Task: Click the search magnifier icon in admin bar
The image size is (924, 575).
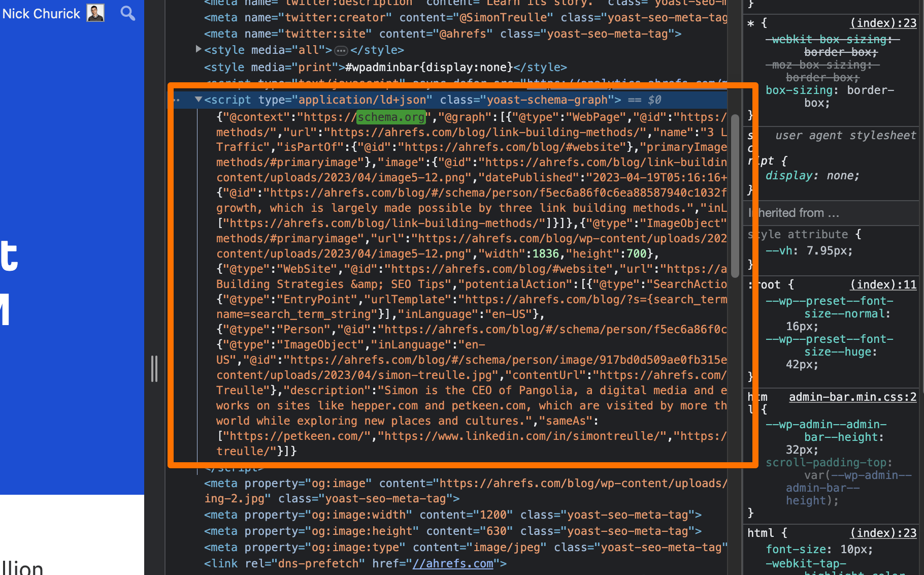Action: (128, 13)
